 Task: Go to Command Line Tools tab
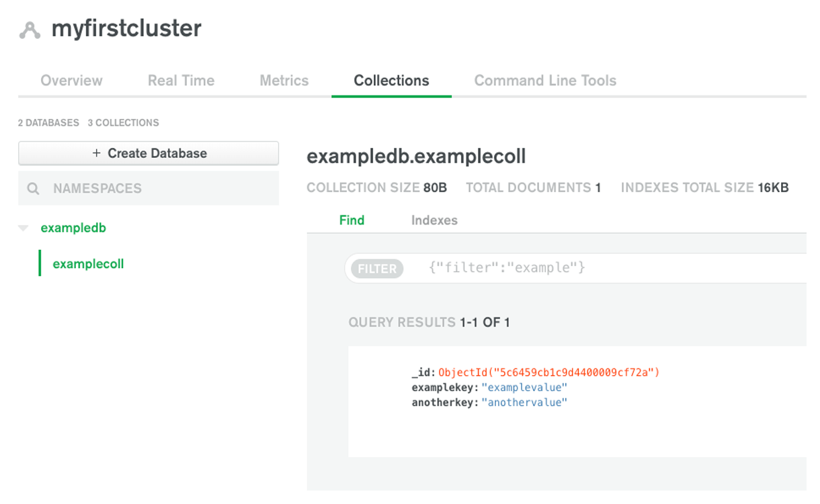(545, 81)
